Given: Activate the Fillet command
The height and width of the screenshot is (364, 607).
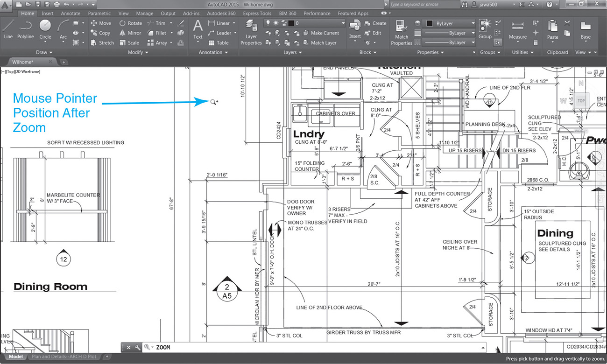Looking at the screenshot, I should pos(156,33).
